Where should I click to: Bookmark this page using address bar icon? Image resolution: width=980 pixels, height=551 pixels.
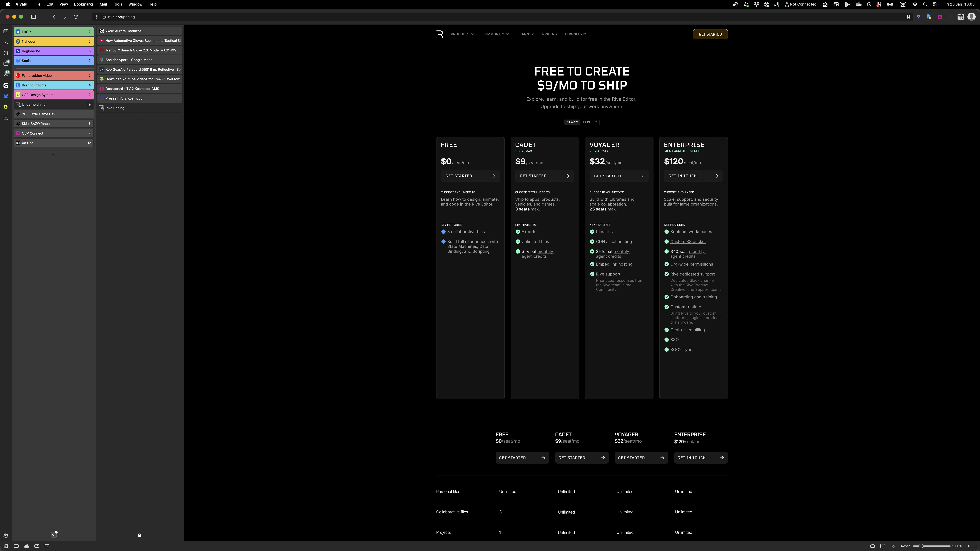909,17
